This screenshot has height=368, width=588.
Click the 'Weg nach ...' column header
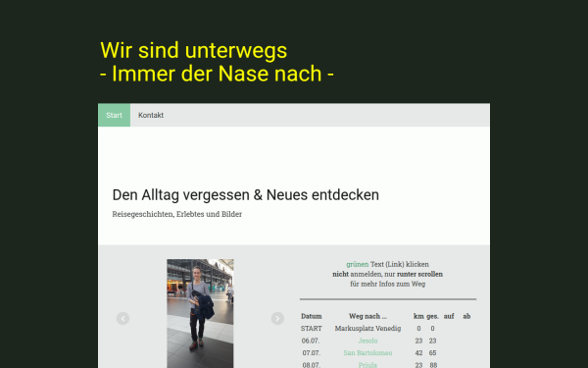click(367, 316)
